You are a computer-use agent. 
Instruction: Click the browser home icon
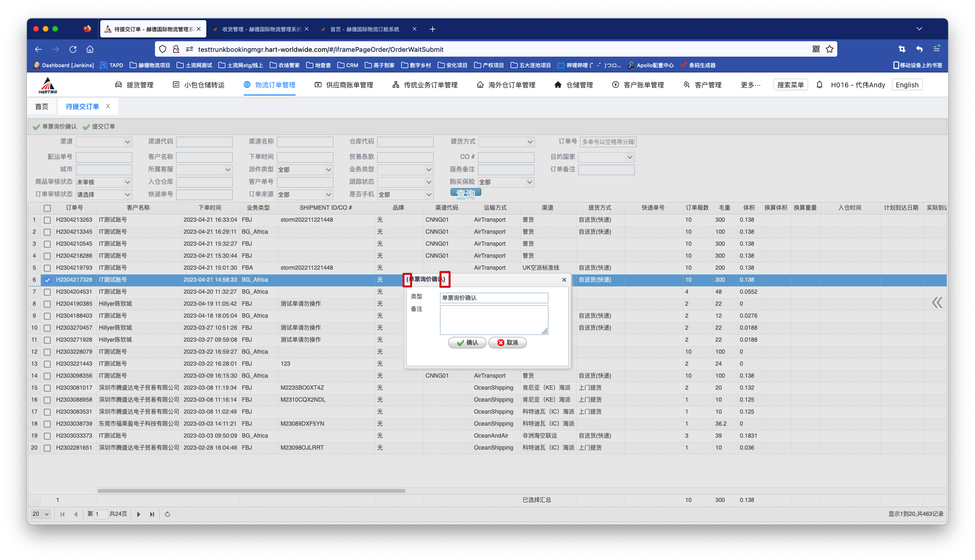pyautogui.click(x=90, y=49)
